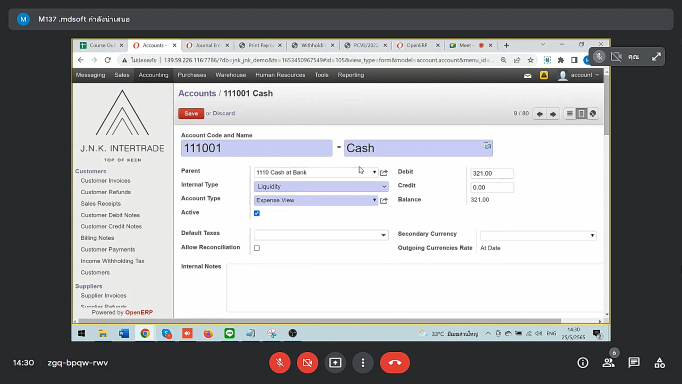This screenshot has height=384, width=682.
Task: Open Customer Payments in sidebar
Action: 108,250
